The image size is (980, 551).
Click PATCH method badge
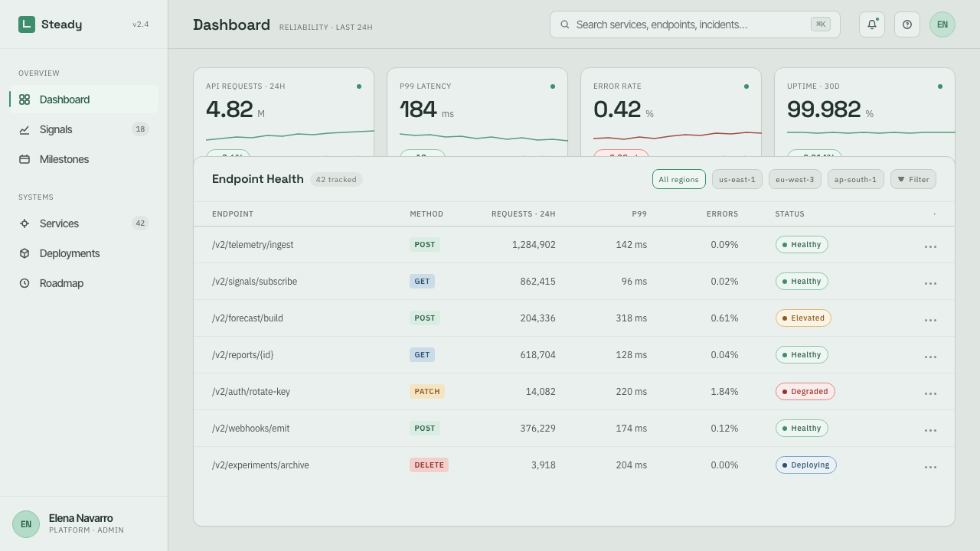click(x=427, y=392)
